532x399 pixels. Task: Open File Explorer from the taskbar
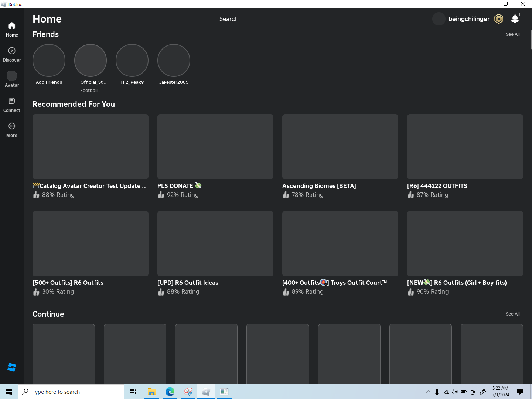pyautogui.click(x=151, y=392)
